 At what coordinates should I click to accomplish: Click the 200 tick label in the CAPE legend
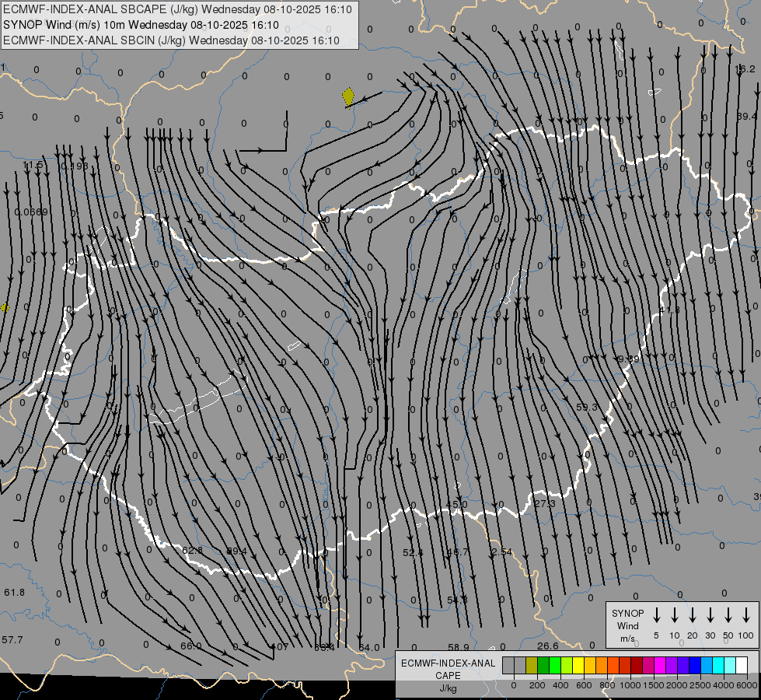(537, 685)
